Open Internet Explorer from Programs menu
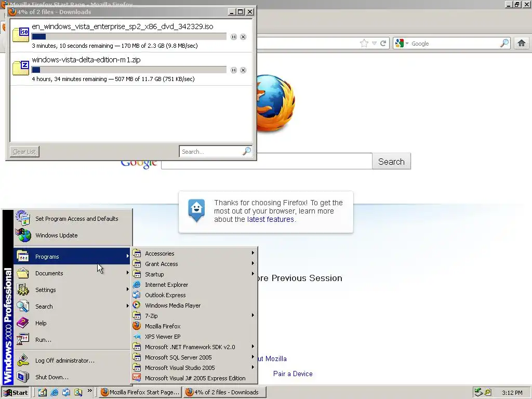 point(195,285)
